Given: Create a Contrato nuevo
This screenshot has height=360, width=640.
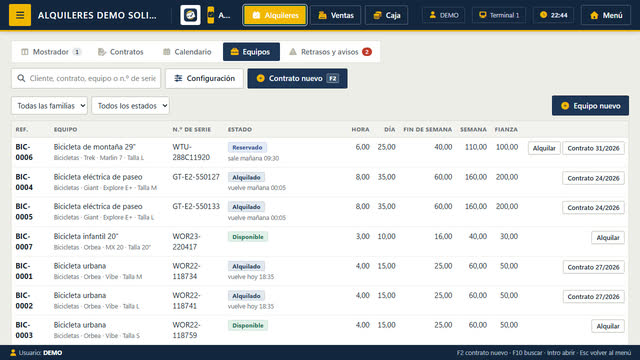Looking at the screenshot, I should (x=297, y=78).
